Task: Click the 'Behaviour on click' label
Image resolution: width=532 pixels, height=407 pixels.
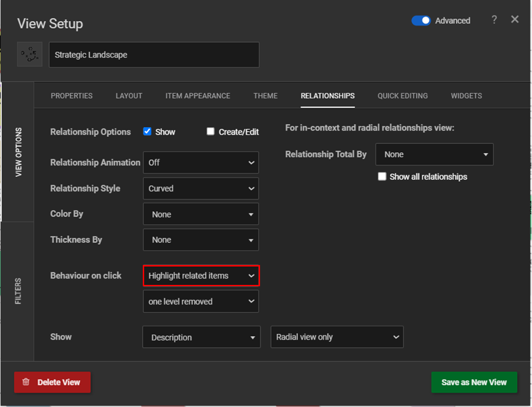Action: 86,275
